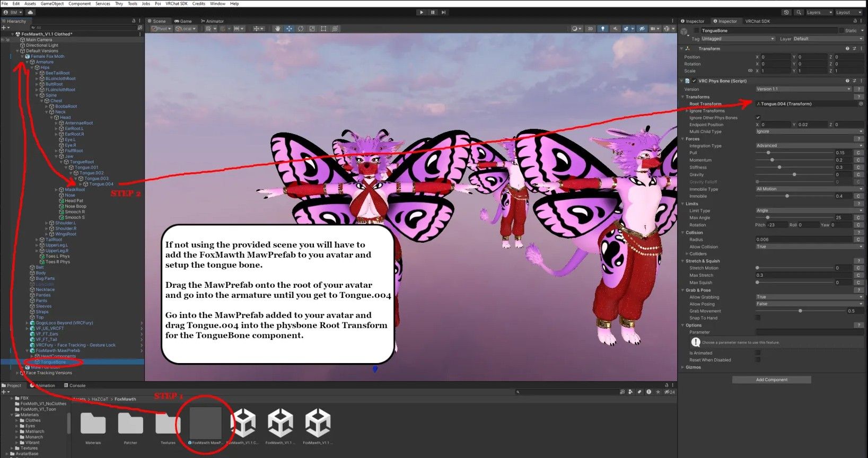Toggle scene visibility eye icon
Viewport: 868px width, 458px height.
642,29
